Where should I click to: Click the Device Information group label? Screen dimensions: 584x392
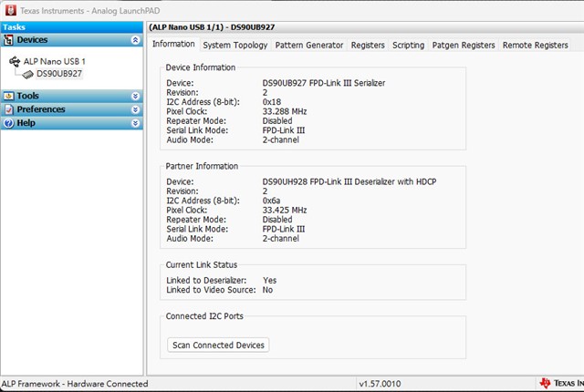point(201,67)
